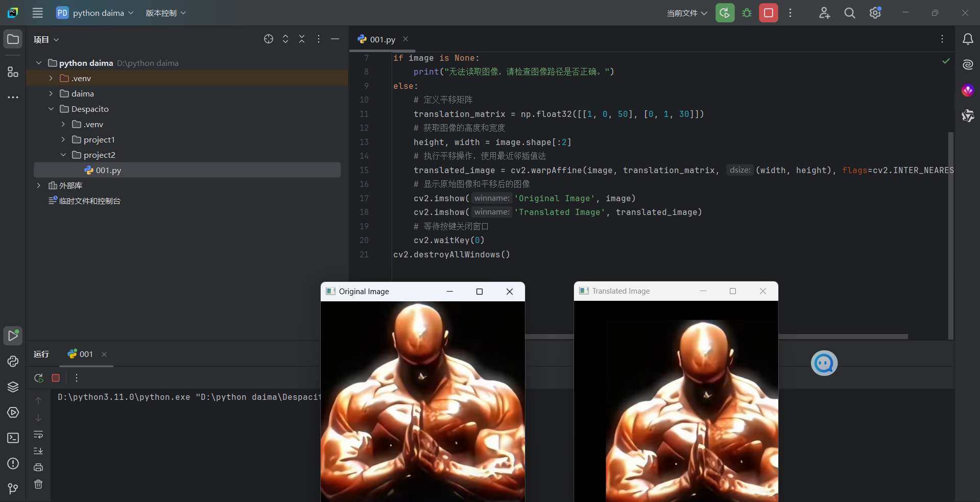This screenshot has width=980, height=502.
Task: Hide the project panel
Action: 335,39
